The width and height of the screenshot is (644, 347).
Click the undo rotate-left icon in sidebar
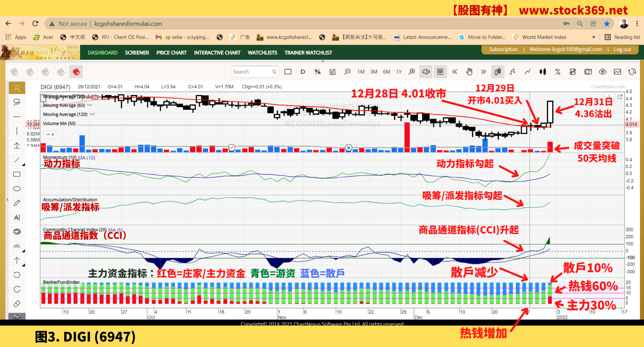click(17, 275)
